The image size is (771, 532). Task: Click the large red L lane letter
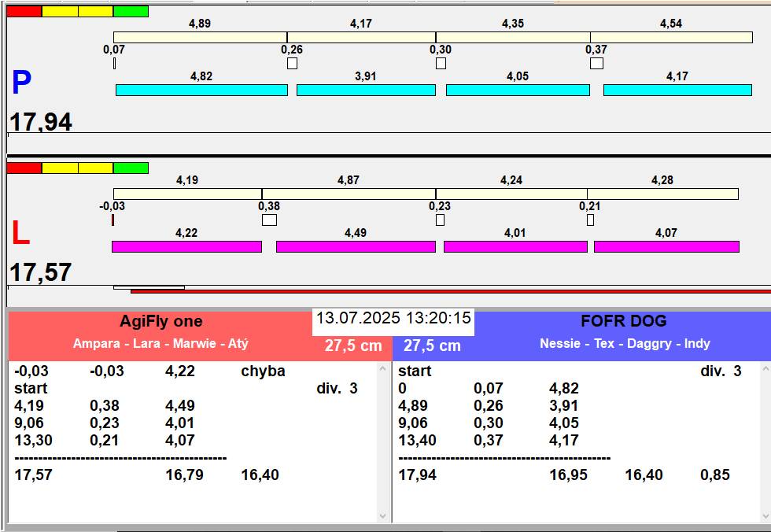coord(20,233)
